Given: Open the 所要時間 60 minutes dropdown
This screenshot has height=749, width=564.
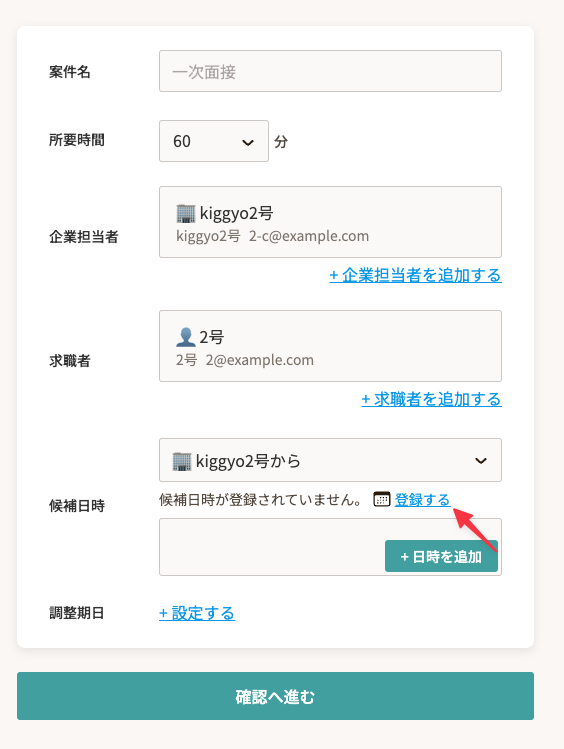Looking at the screenshot, I should tap(214, 141).
